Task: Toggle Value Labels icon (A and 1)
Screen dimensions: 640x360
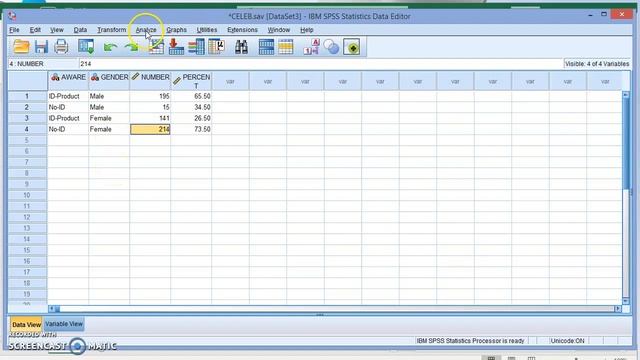Action: (x=311, y=47)
